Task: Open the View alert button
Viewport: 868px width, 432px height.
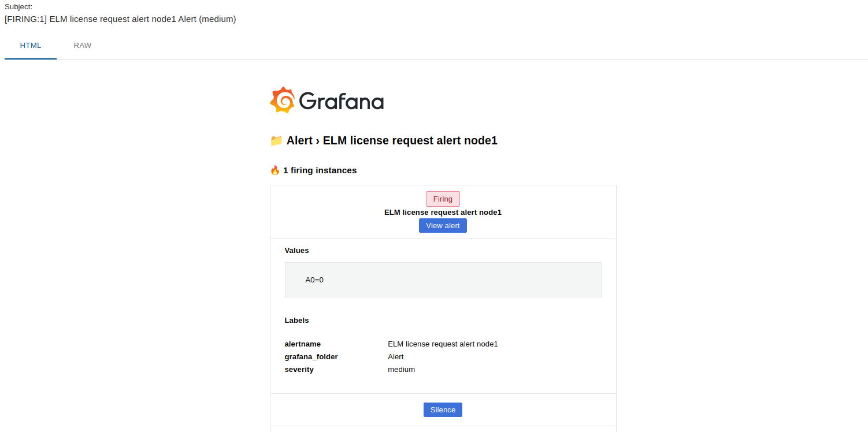Action: click(443, 226)
